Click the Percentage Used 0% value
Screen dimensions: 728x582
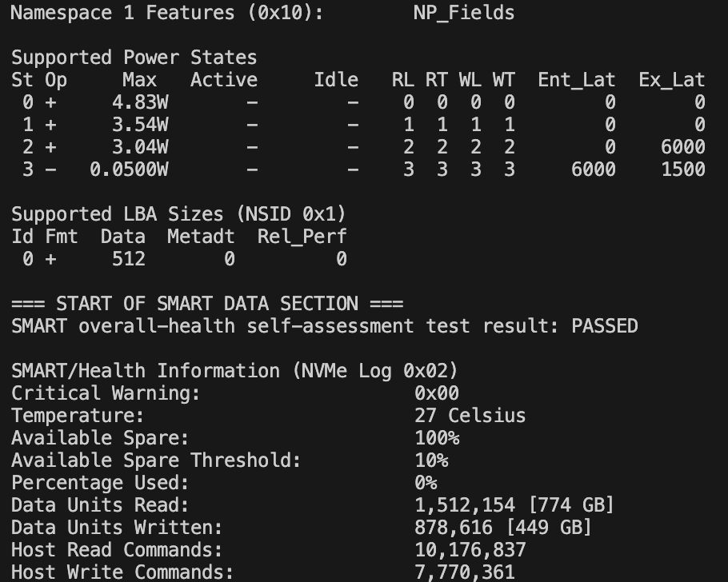click(x=425, y=483)
